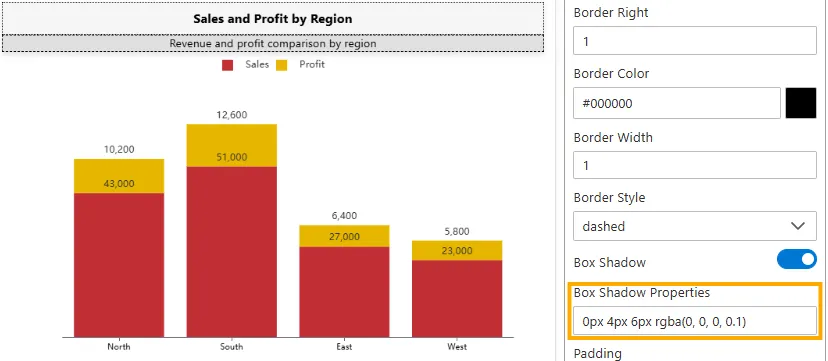Viewport: 828px width, 361px height.
Task: Click the North red Sales bar
Action: tap(119, 265)
